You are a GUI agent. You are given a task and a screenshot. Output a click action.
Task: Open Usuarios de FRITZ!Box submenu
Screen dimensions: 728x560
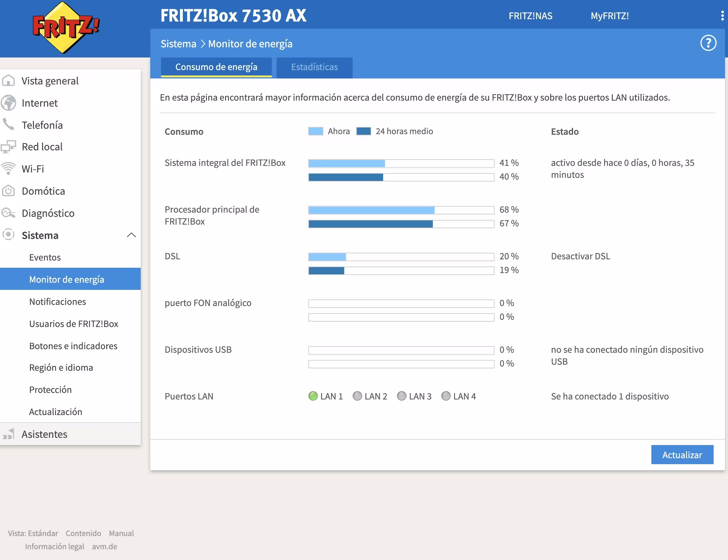[70, 324]
